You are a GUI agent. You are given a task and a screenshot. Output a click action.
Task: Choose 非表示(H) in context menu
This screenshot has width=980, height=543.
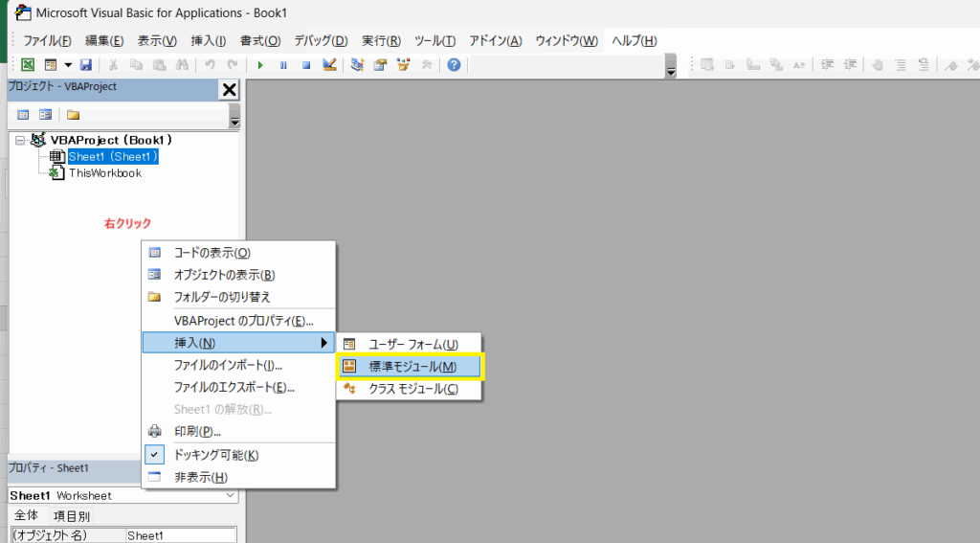tap(238, 477)
